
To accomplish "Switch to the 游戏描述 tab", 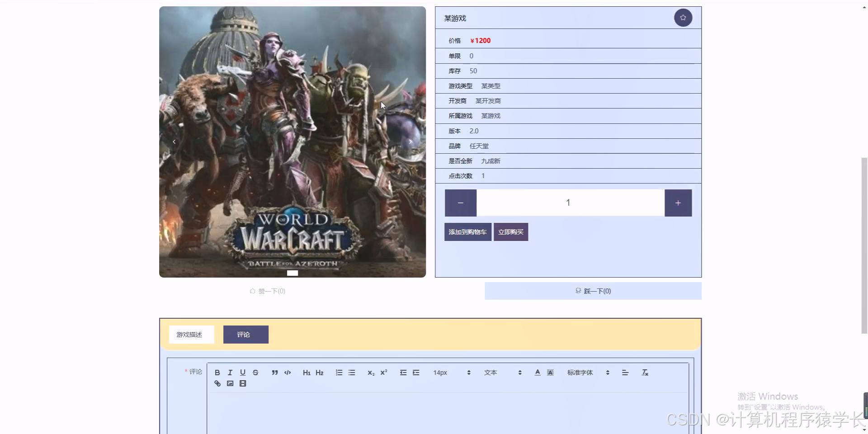I will tap(192, 335).
